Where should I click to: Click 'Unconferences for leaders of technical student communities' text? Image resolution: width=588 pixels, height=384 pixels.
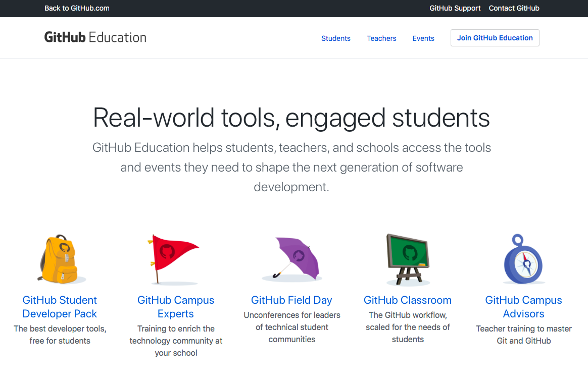(x=292, y=327)
